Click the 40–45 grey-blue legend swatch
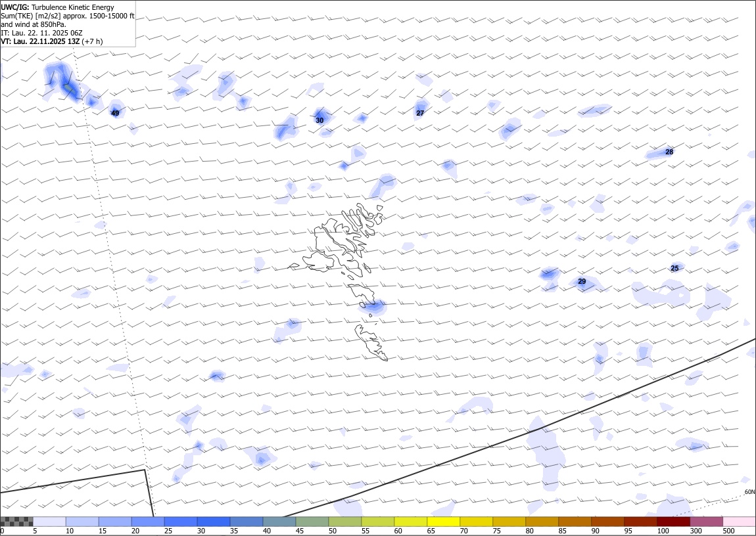Viewport: 756px width, 536px height. [279, 522]
